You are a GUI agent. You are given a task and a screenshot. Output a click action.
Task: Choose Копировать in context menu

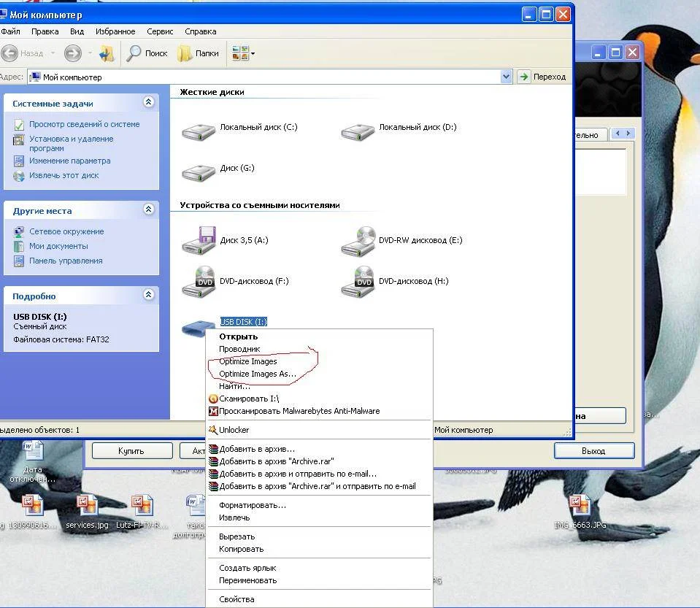point(320,549)
